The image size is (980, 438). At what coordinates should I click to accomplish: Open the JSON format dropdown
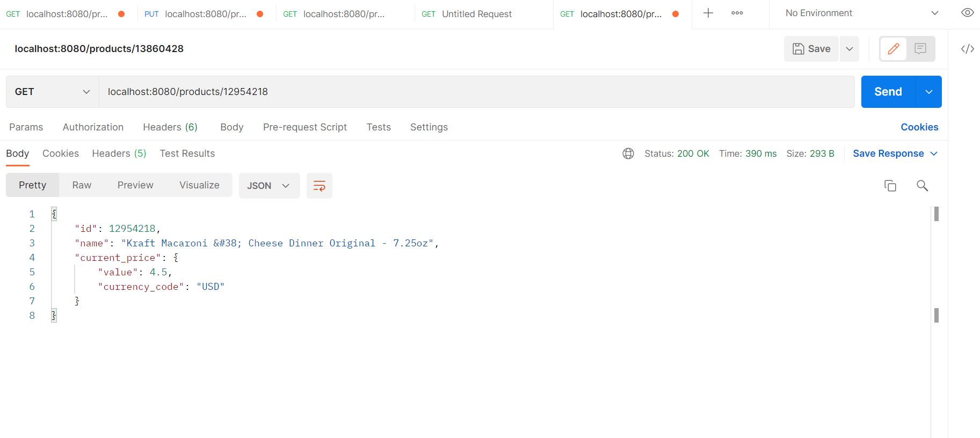[x=269, y=186]
